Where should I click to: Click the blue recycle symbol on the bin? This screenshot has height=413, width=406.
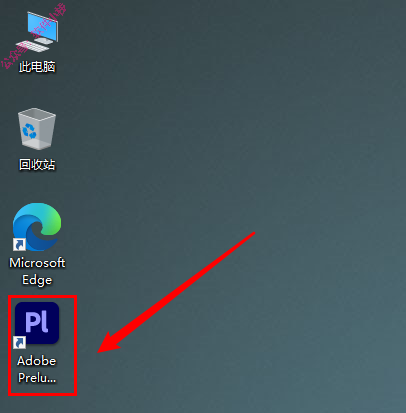pyautogui.click(x=29, y=131)
